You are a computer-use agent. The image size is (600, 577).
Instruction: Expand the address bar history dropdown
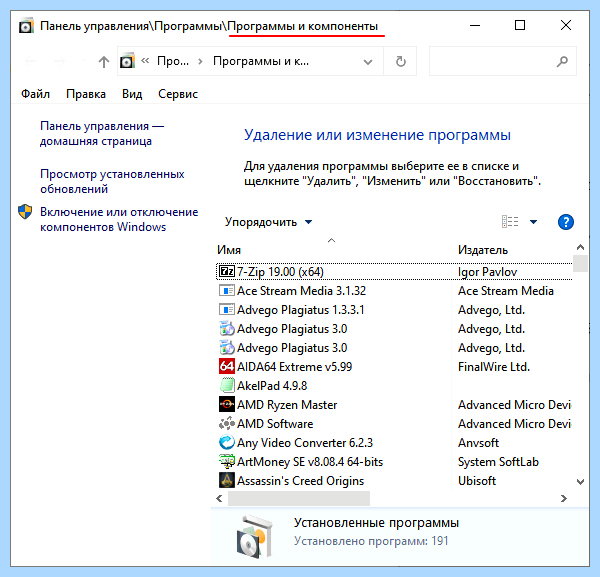(x=368, y=62)
